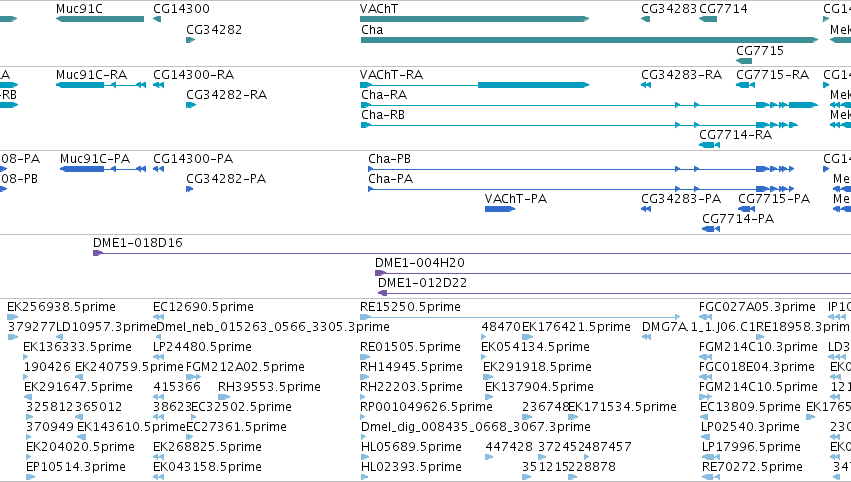Select the DME1-004H20 clone feature
Image resolution: width=851 pixels, height=482 pixels.
[x=613, y=273]
